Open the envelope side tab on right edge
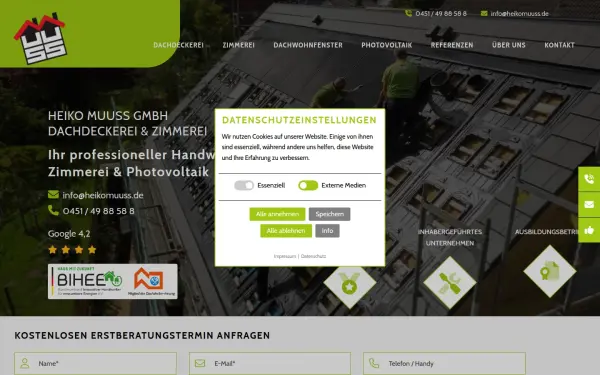This screenshot has width=600, height=375. (589, 205)
